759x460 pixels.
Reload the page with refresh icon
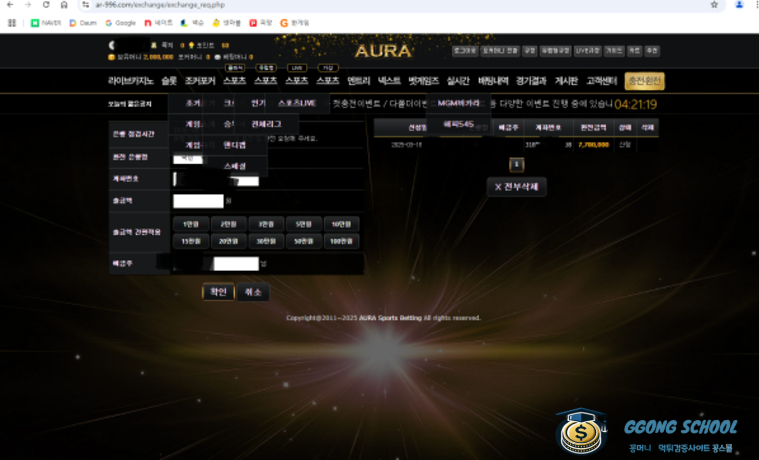click(46, 5)
